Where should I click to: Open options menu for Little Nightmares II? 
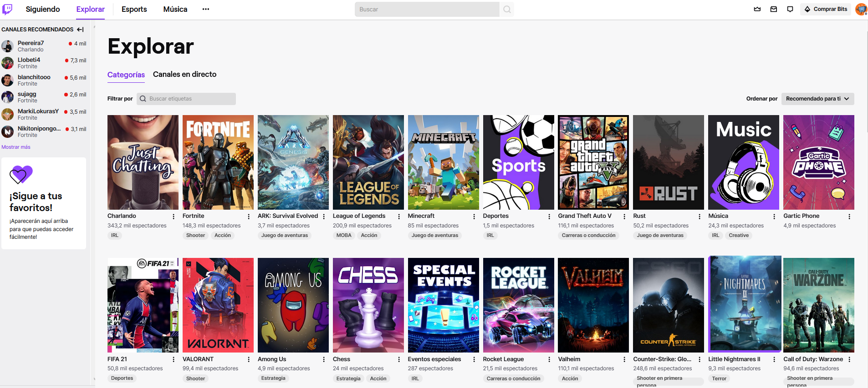point(774,359)
